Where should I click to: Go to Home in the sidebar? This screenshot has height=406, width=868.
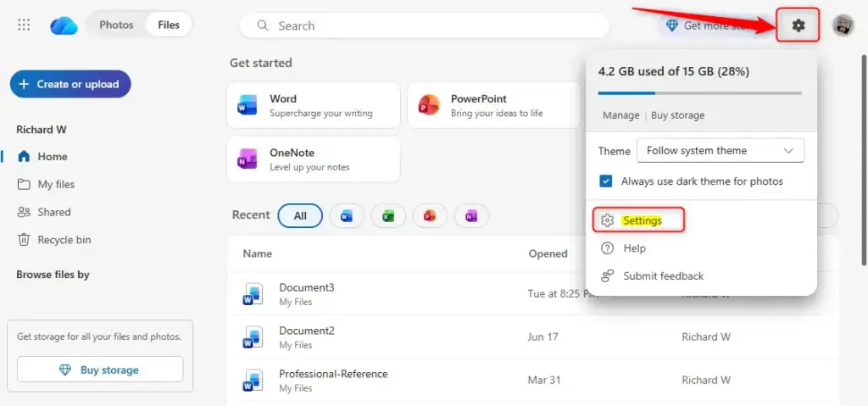(x=53, y=157)
